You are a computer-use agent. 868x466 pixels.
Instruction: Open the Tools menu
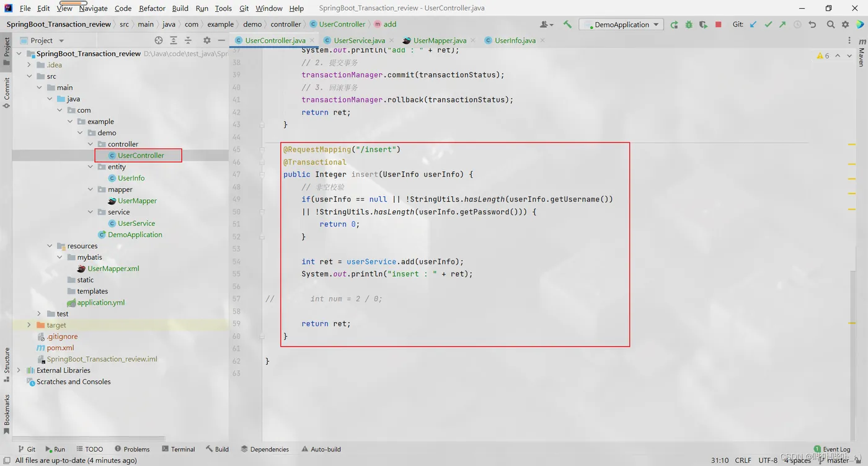tap(223, 8)
